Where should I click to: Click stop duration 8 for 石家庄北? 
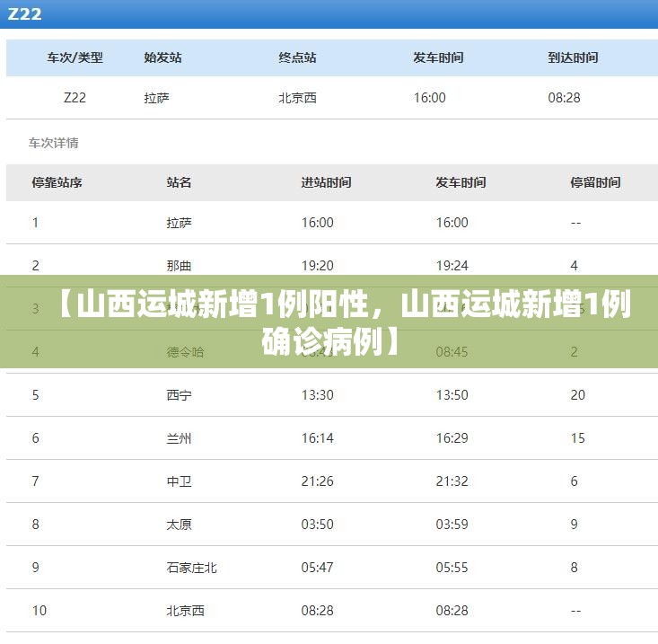[575, 568]
